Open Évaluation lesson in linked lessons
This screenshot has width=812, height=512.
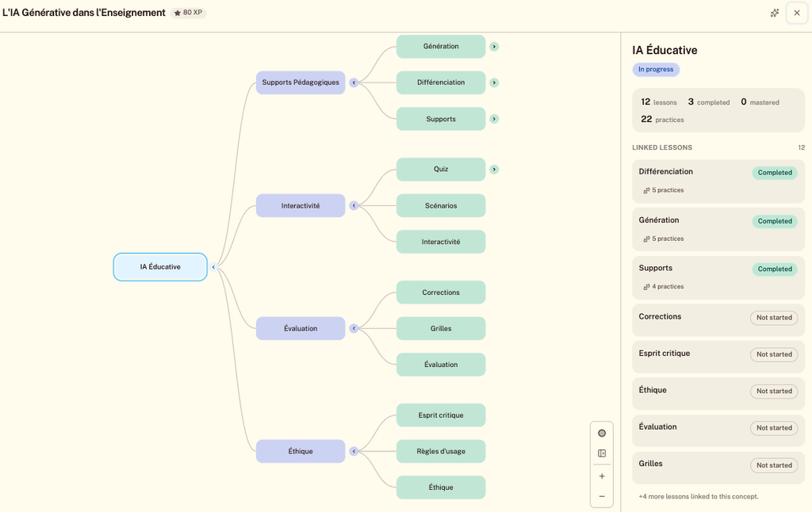click(x=718, y=430)
